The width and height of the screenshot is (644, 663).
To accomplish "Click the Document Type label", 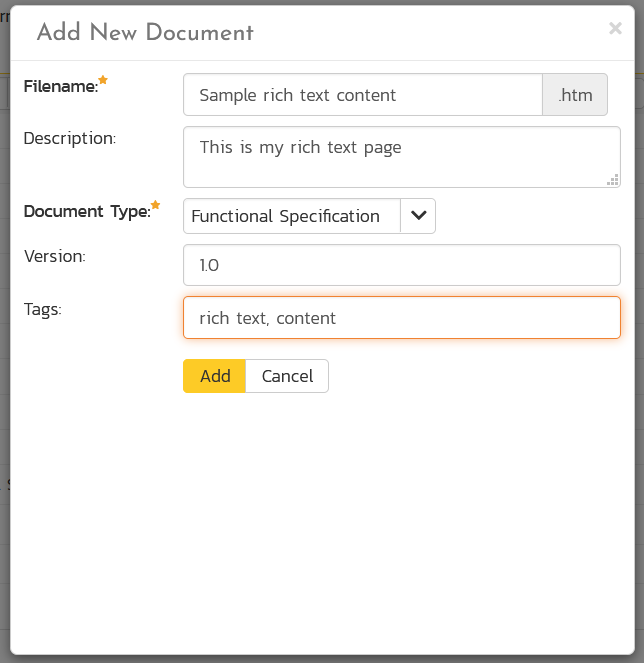I will [86, 212].
